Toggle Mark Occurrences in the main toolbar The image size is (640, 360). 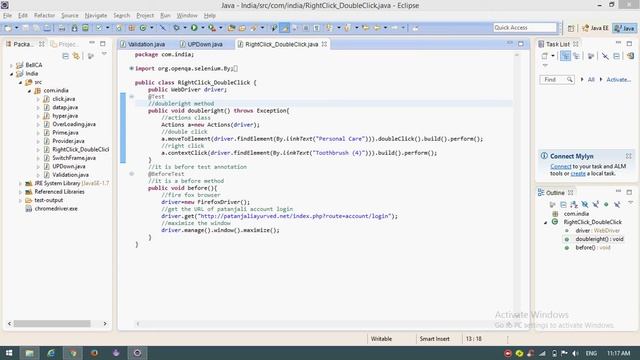click(284, 28)
